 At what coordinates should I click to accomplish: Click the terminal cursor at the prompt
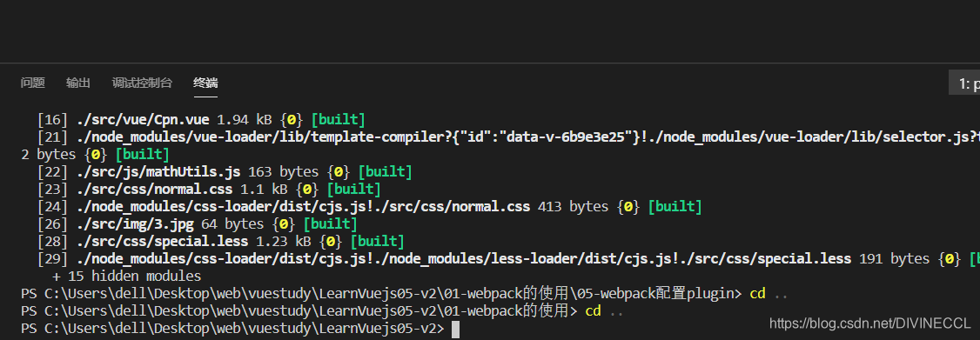[456, 330]
